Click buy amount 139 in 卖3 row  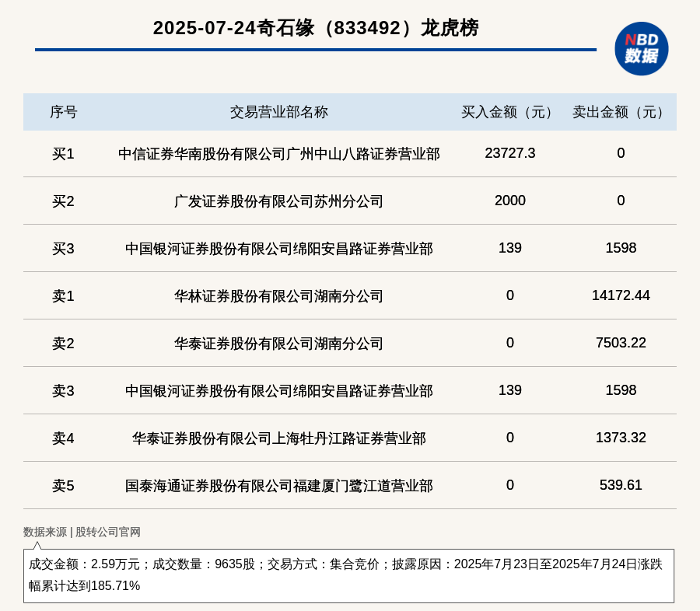pyautogui.click(x=509, y=390)
